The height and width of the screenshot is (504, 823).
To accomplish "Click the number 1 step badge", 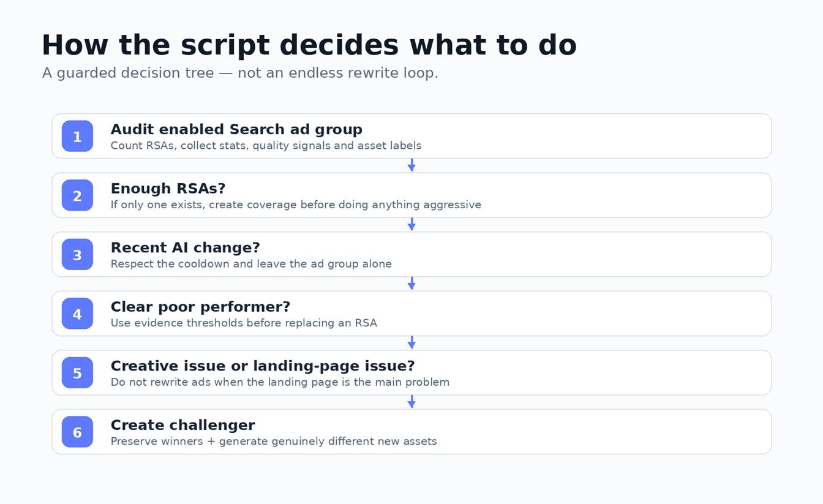I will pos(77,136).
